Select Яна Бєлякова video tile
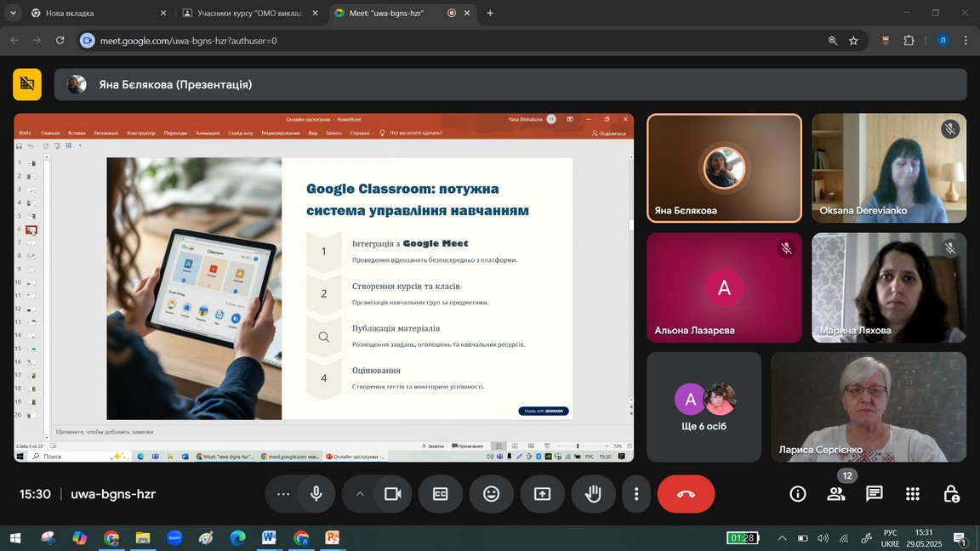Screen dimensions: 980x551 click(x=725, y=168)
